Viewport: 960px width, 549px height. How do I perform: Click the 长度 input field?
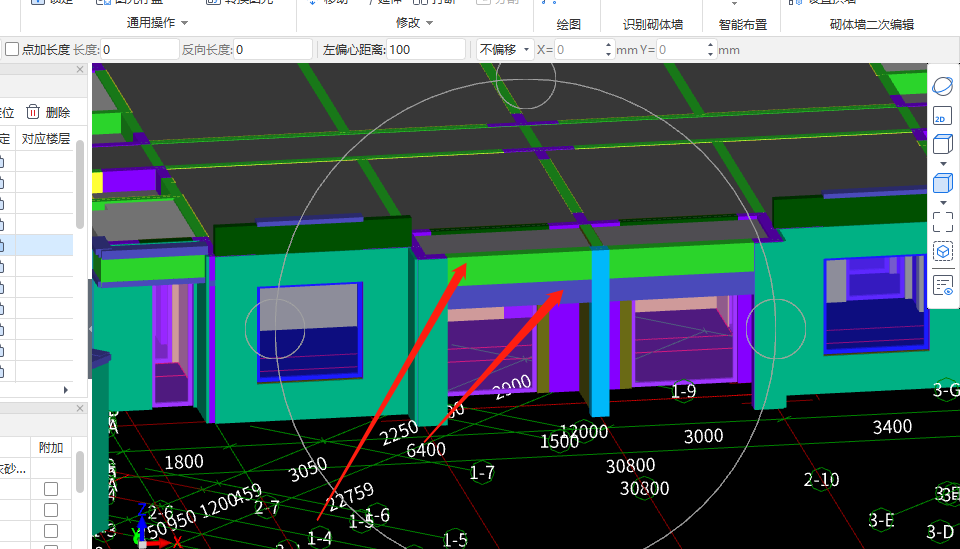pyautogui.click(x=139, y=50)
